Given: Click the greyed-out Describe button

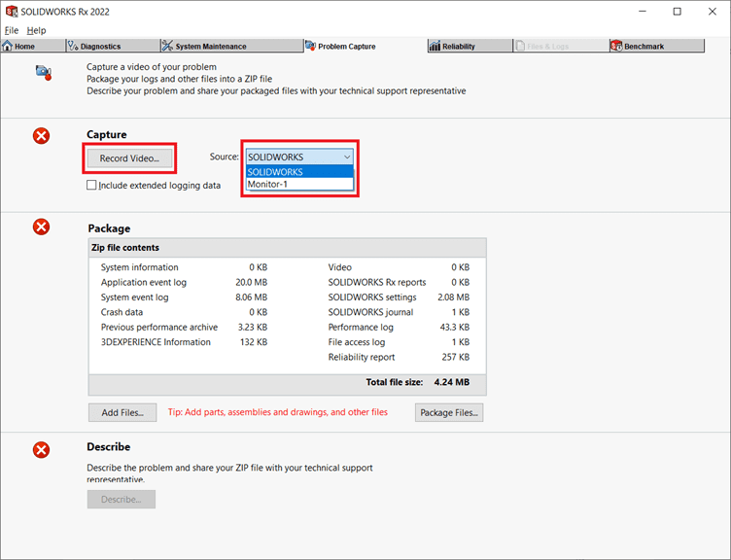Looking at the screenshot, I should (122, 500).
